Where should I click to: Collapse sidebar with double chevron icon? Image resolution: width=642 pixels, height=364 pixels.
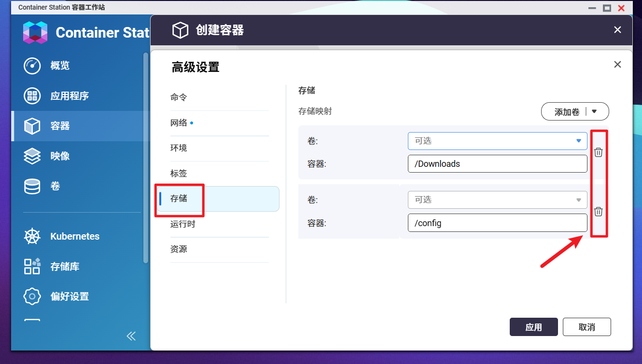click(131, 336)
